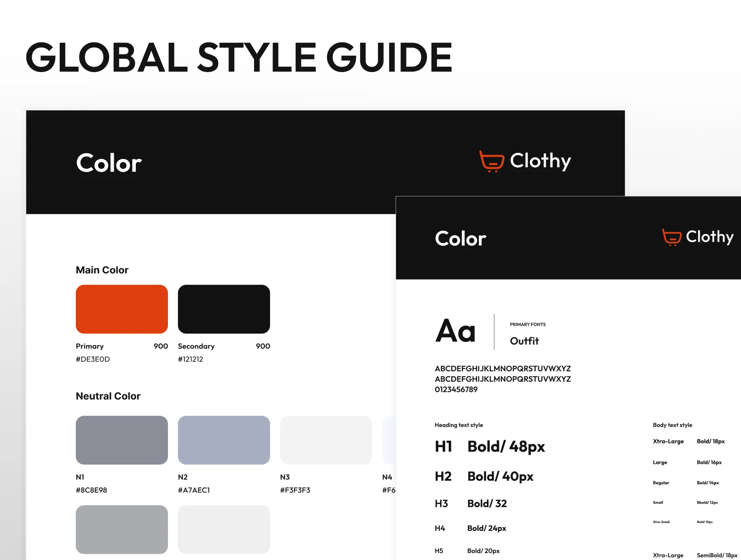Click the #121212 hex code
This screenshot has width=741, height=560.
[191, 359]
